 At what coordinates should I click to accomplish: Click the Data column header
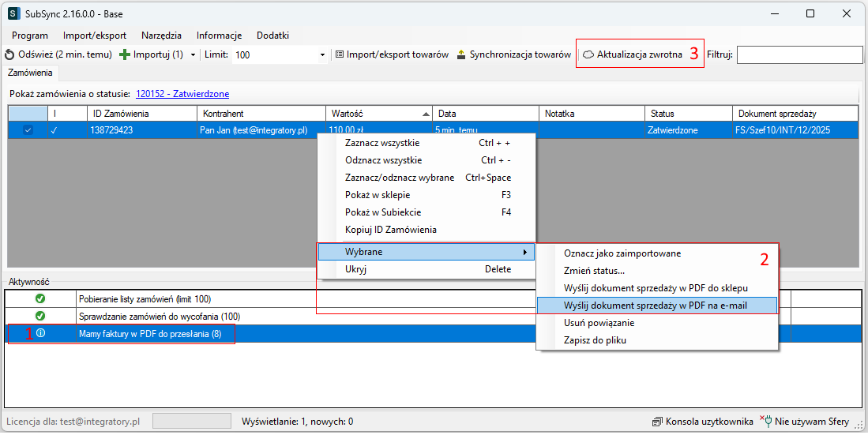click(486, 114)
